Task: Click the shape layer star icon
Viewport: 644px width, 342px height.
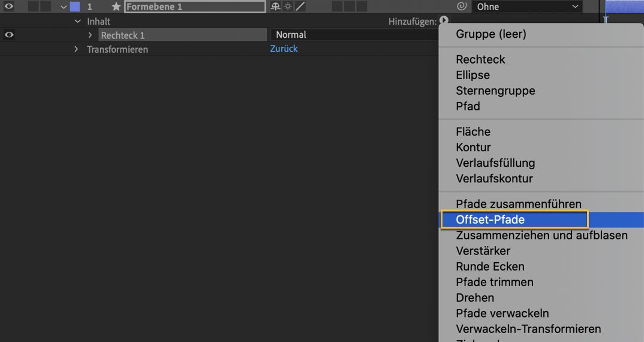Action: click(116, 7)
